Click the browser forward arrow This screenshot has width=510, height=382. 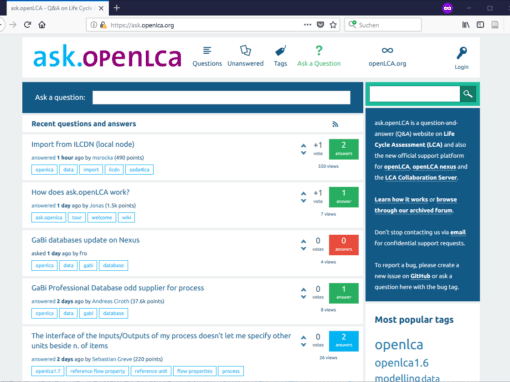[13, 25]
